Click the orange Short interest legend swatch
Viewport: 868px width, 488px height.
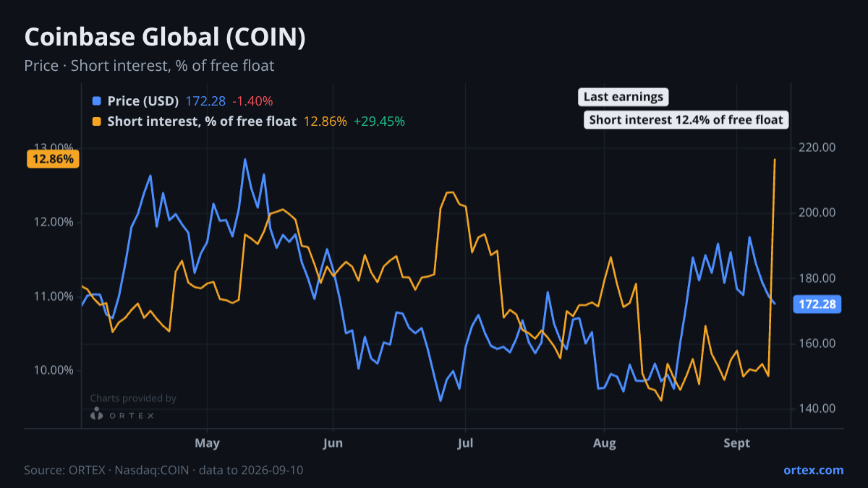pyautogui.click(x=97, y=121)
